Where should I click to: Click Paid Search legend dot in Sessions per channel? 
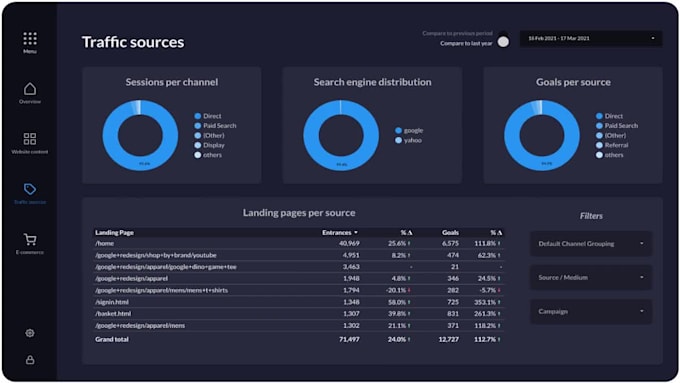pos(198,126)
